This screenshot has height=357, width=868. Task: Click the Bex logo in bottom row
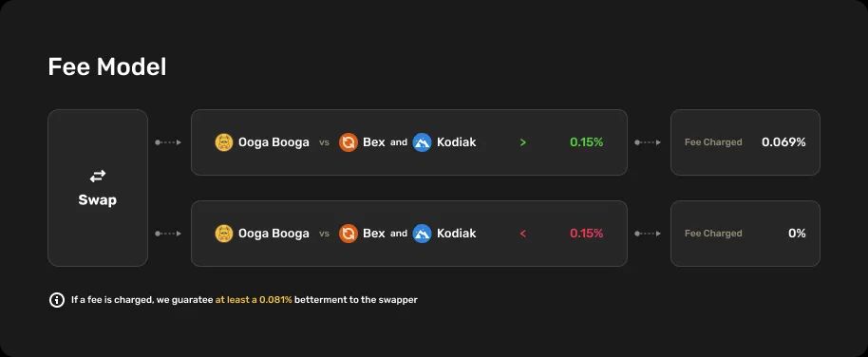pyautogui.click(x=349, y=234)
